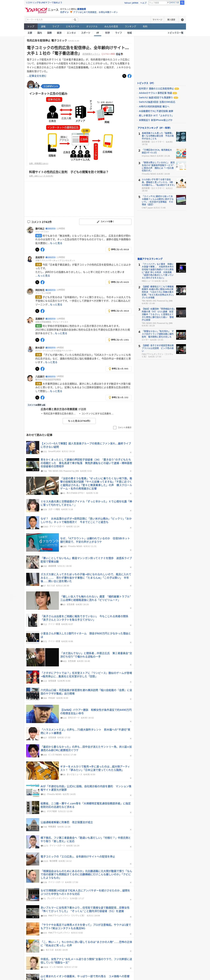This screenshot has width=210, height=980.
Task: Click the keyword search magnifier icon
Action: (x=75, y=19)
